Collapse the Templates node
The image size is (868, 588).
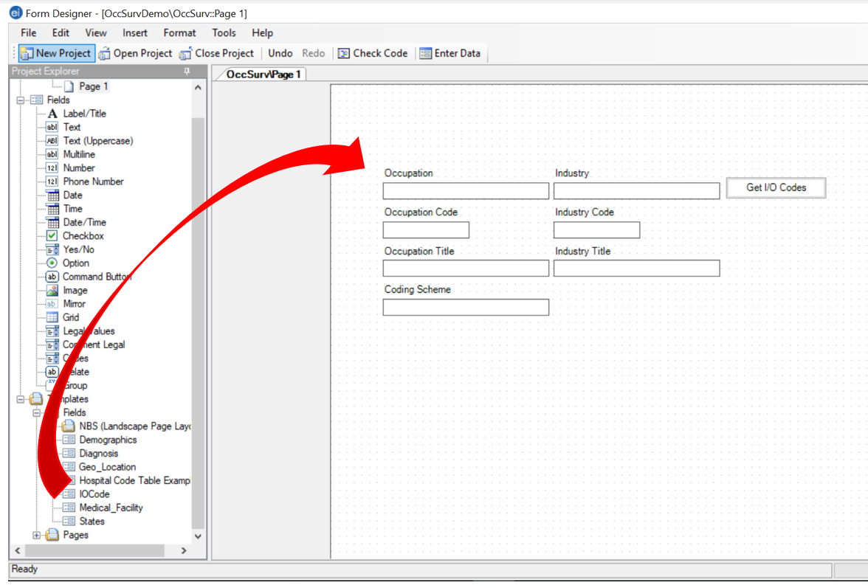21,399
